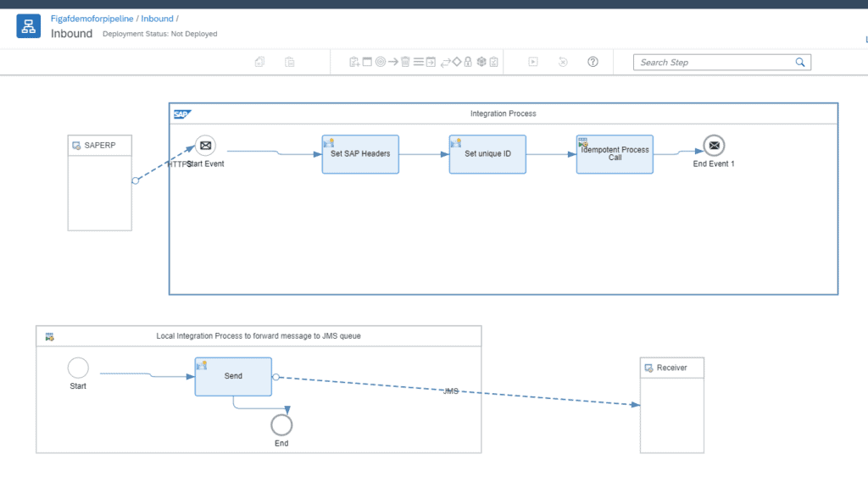Select the Set SAP Headers step
Viewport: 868px width, 493px height.
pyautogui.click(x=360, y=154)
